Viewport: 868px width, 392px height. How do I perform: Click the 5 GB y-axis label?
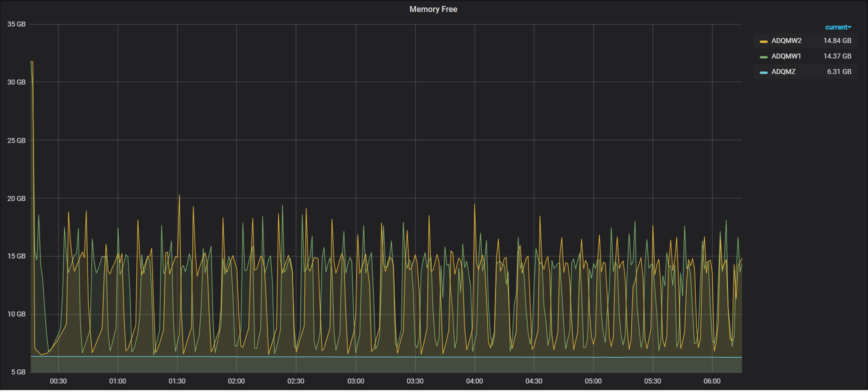(x=18, y=372)
